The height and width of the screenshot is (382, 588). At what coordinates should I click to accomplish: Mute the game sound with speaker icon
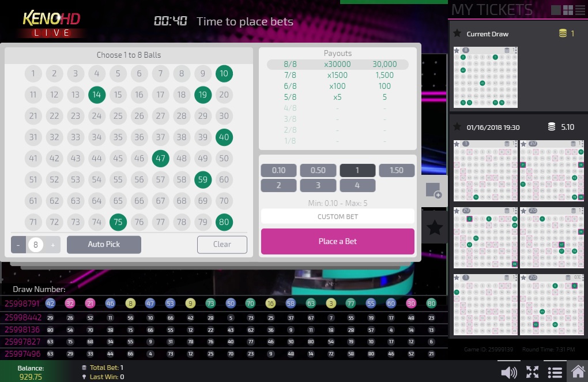point(508,372)
